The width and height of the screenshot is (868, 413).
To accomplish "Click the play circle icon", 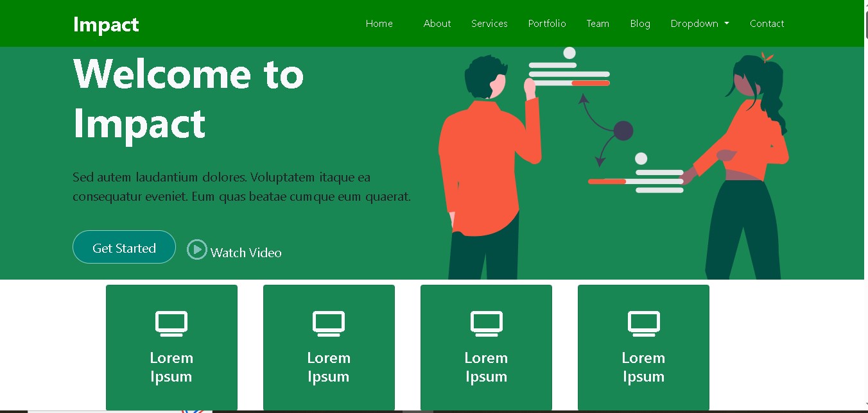I will click(196, 249).
